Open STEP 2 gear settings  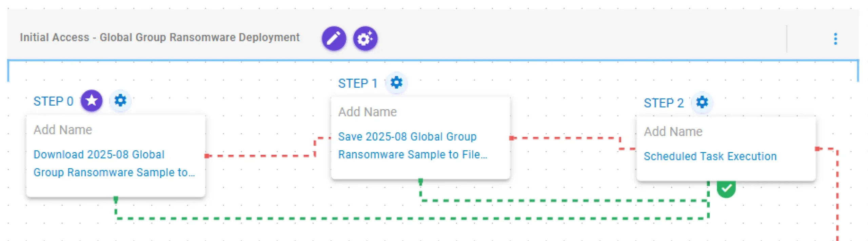pyautogui.click(x=702, y=102)
